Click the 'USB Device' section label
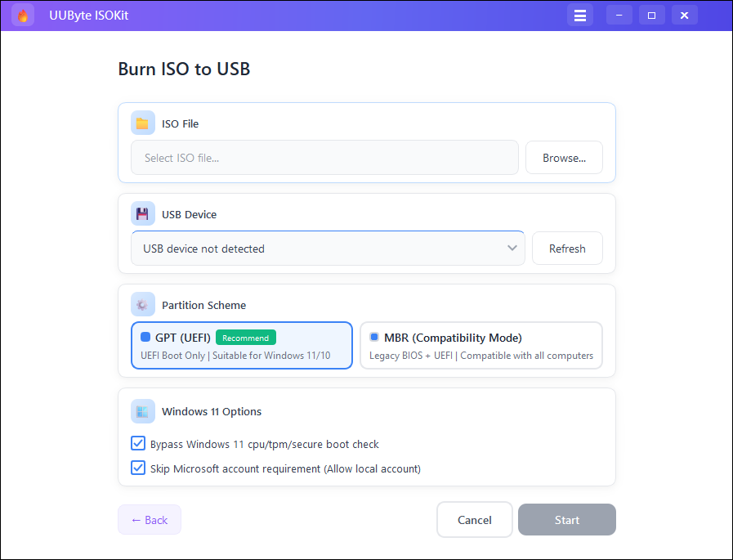Image resolution: width=733 pixels, height=560 pixels. (190, 214)
